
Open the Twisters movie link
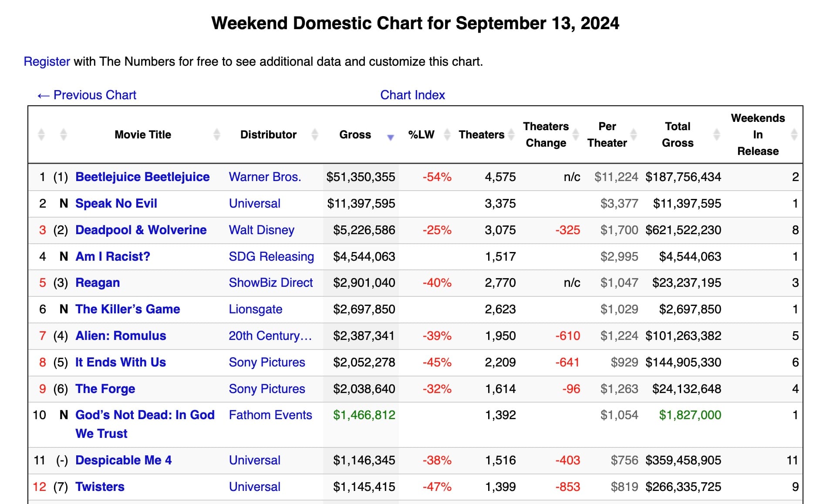(100, 487)
